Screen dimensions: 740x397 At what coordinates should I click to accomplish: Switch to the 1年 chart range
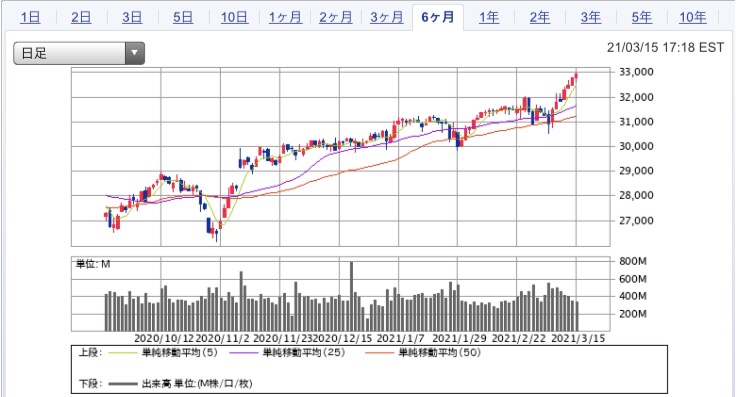[x=489, y=17]
